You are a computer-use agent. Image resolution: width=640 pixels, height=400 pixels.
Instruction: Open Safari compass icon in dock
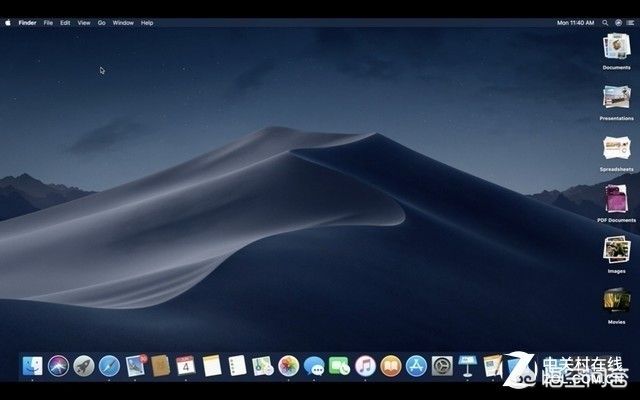point(109,366)
